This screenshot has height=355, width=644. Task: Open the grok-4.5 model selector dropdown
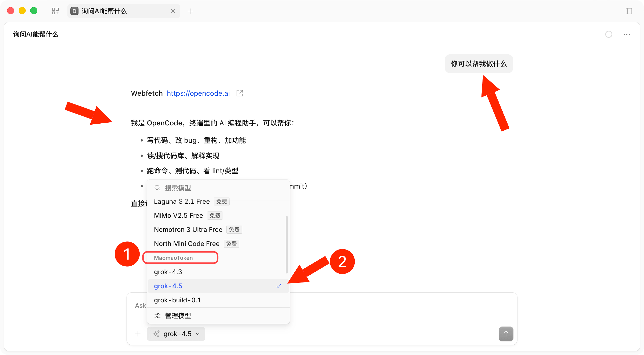pos(176,334)
